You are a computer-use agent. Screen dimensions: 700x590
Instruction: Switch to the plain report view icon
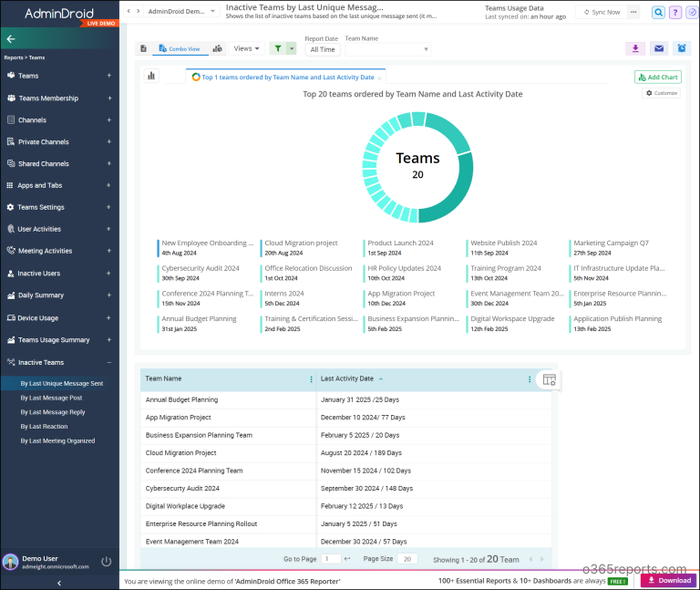click(x=143, y=48)
